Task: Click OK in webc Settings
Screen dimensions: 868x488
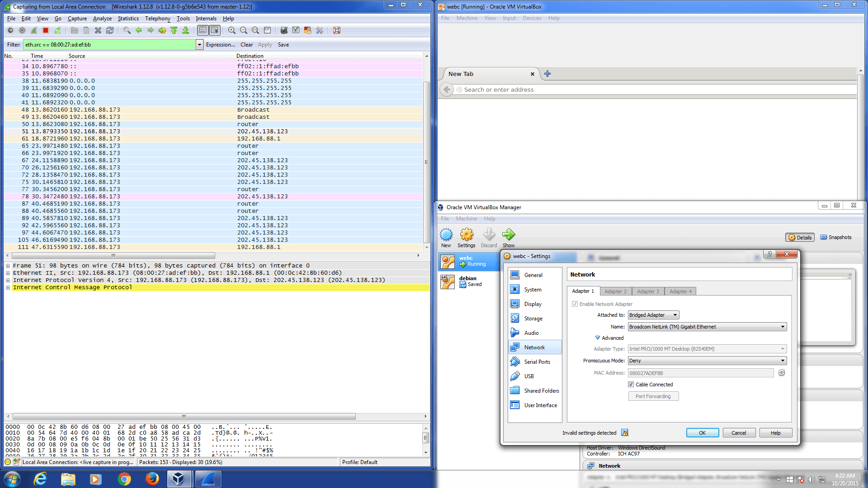Action: coord(703,433)
